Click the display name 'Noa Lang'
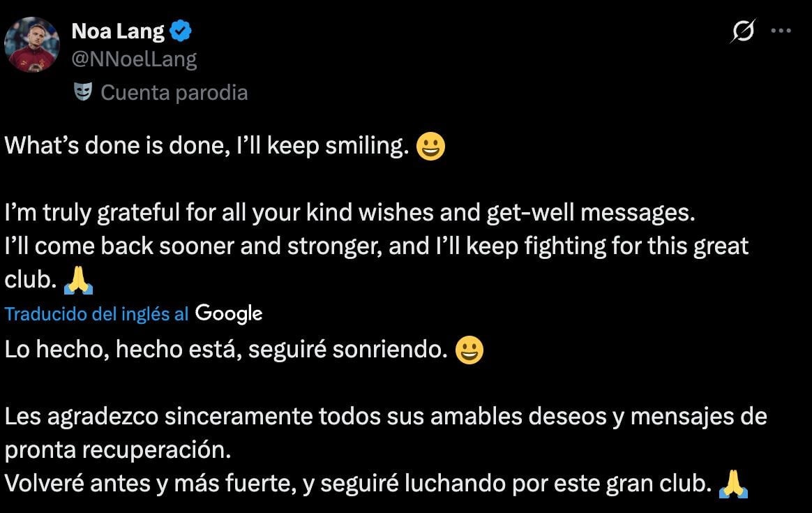Viewport: 812px width, 513px height. (118, 30)
